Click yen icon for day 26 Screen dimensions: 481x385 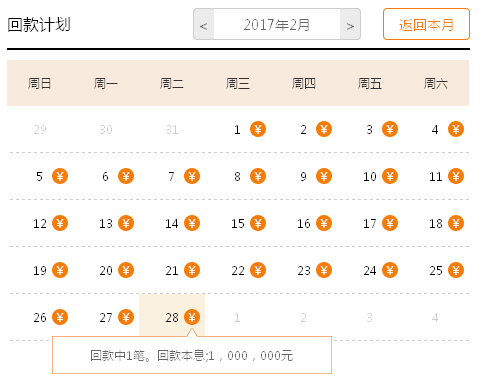point(60,317)
